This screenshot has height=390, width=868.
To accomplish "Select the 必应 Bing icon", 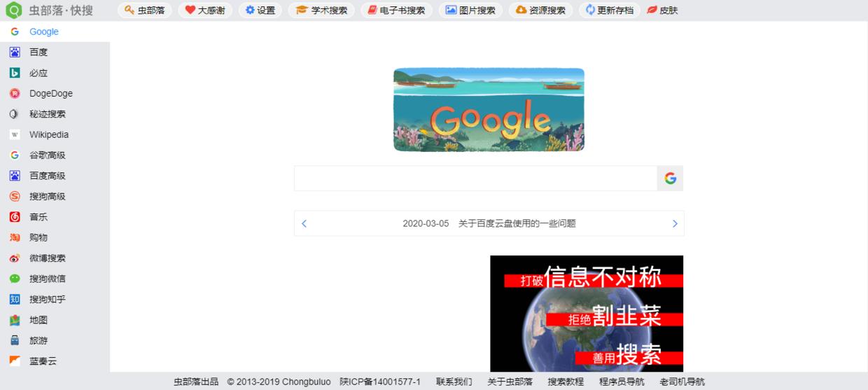I will (x=15, y=73).
